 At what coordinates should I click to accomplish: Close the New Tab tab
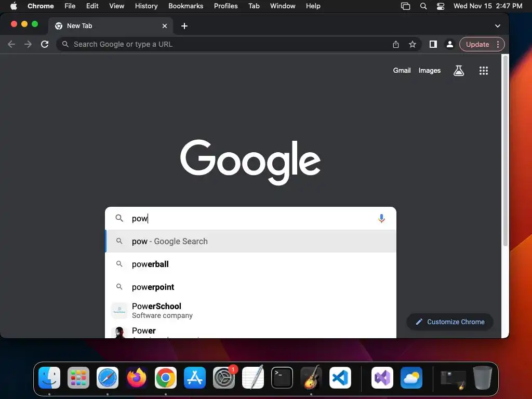point(165,26)
